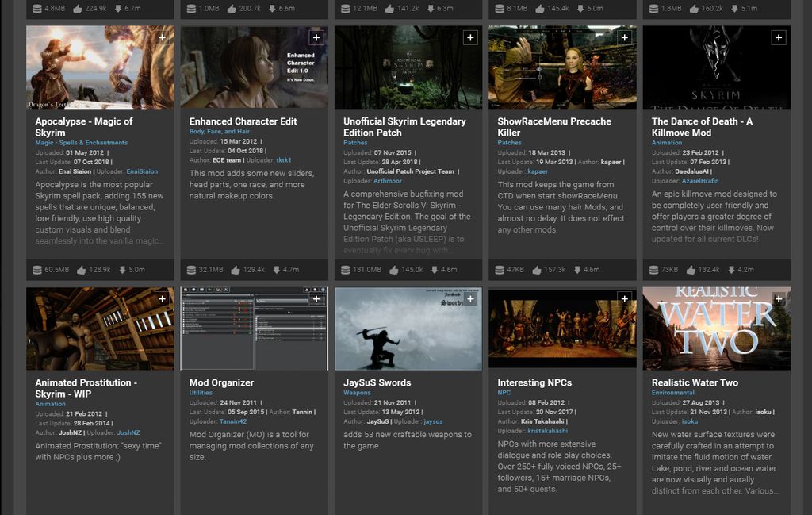Image resolution: width=812 pixels, height=515 pixels.
Task: Click the plus icon on The Dance of Death
Action: click(x=778, y=37)
